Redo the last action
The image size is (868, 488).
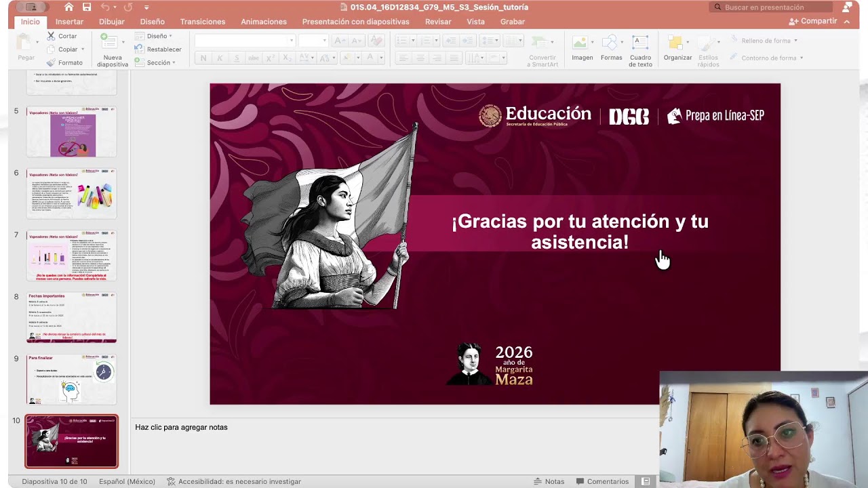coord(128,7)
